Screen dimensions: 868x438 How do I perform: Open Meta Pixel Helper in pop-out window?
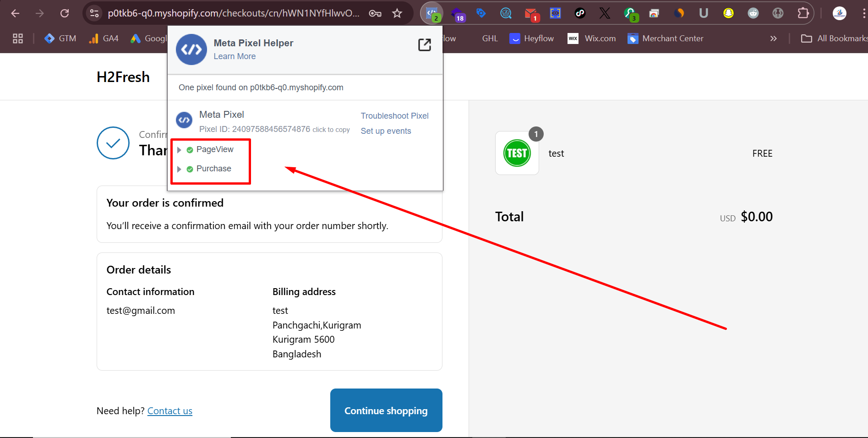[x=424, y=45]
